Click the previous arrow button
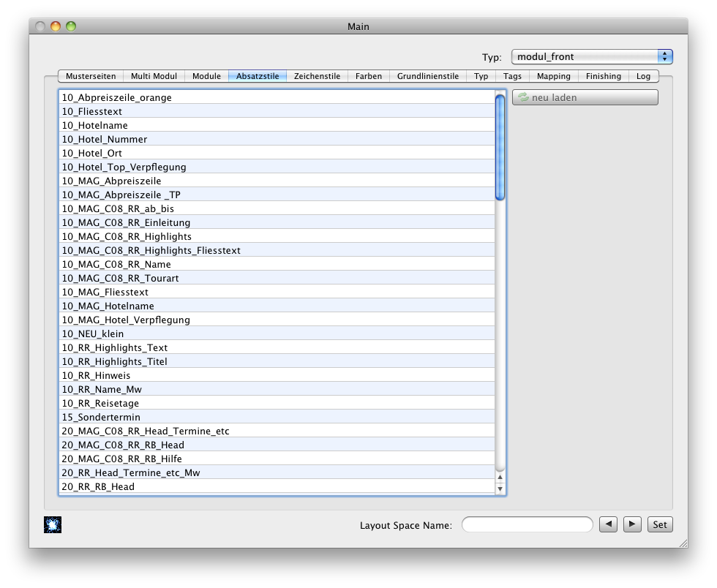The height and width of the screenshot is (588, 717). [608, 524]
